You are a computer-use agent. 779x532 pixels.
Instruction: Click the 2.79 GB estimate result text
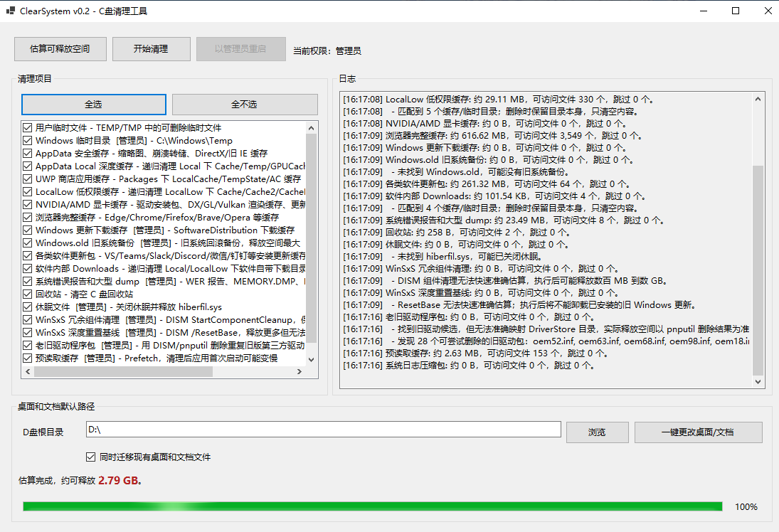tap(119, 480)
